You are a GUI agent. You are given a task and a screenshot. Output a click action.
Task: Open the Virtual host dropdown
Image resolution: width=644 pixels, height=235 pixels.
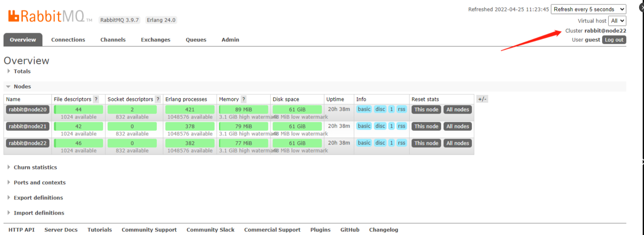tap(617, 20)
